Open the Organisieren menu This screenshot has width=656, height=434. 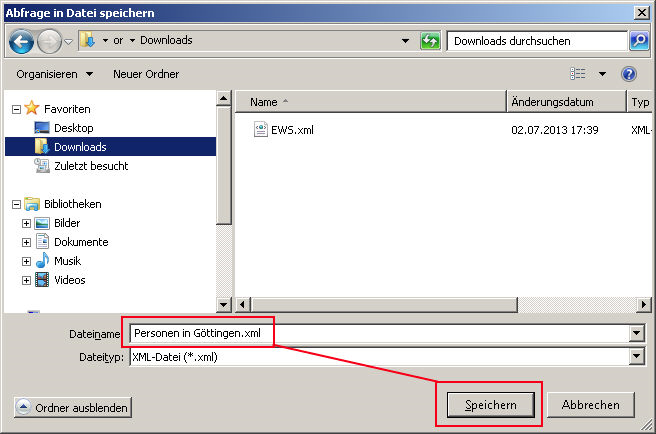coord(54,74)
